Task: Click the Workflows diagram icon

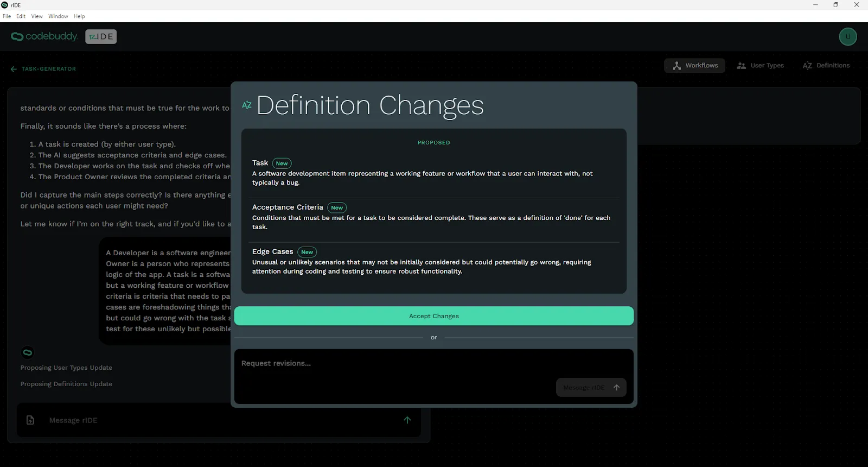Action: [x=676, y=66]
